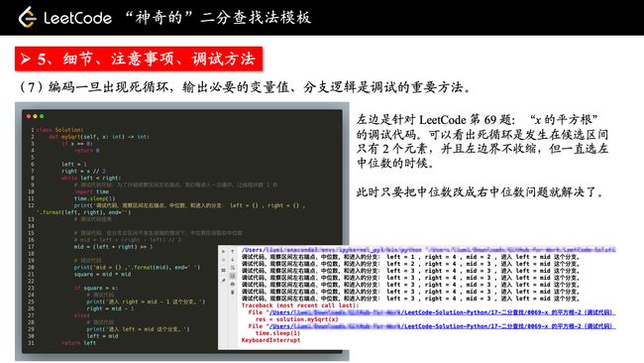The image size is (644, 363).
Task: Click the up-arrow stack trace icon in console
Action: [x=233, y=251]
